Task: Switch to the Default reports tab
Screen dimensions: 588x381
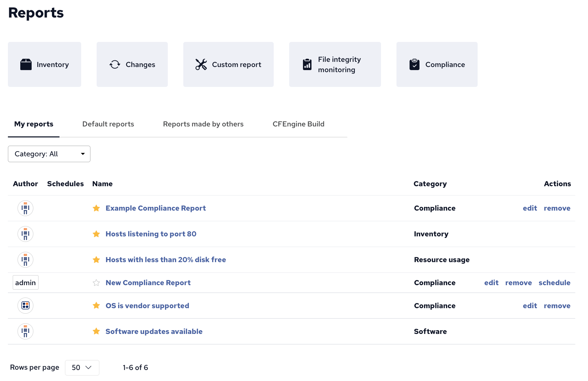Action: (x=108, y=124)
